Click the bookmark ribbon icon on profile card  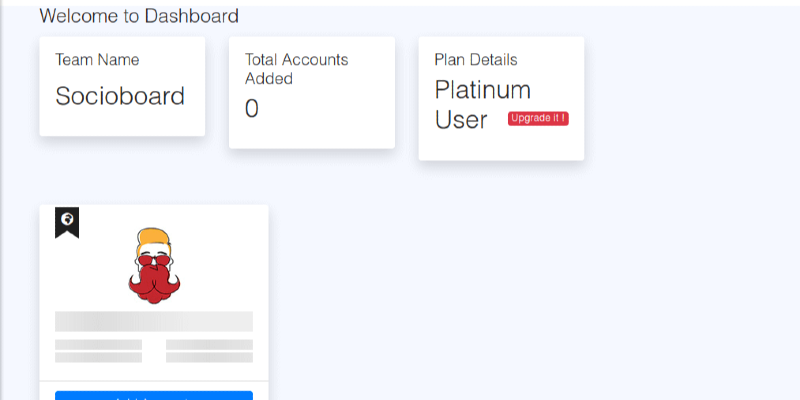tap(67, 221)
